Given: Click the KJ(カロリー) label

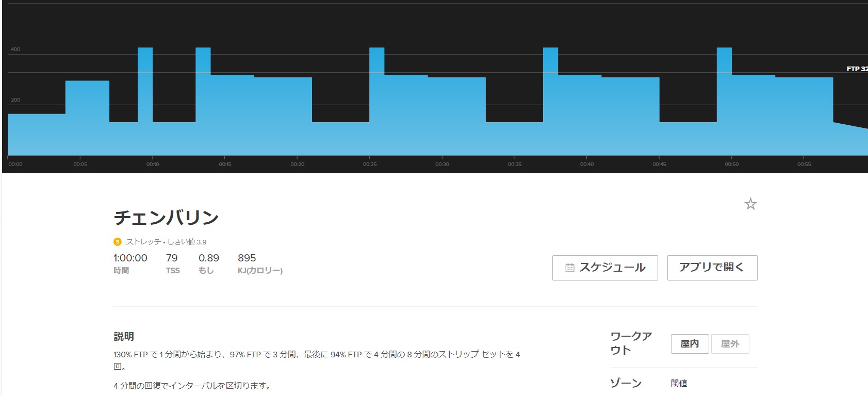Looking at the screenshot, I should tap(260, 271).
